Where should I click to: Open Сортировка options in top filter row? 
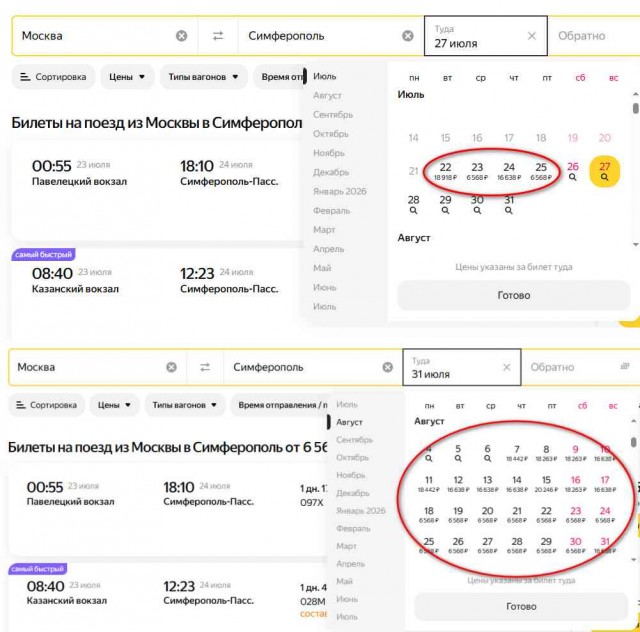(53, 77)
